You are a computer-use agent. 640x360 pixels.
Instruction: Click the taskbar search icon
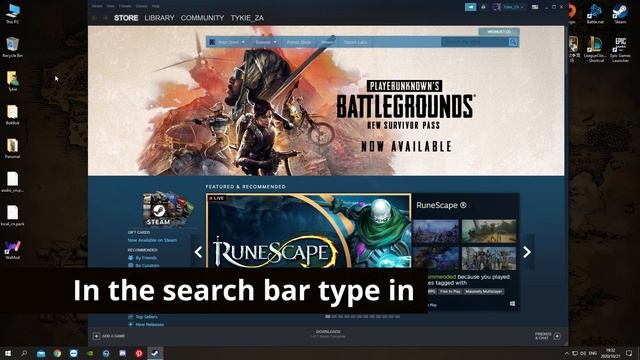click(x=24, y=353)
